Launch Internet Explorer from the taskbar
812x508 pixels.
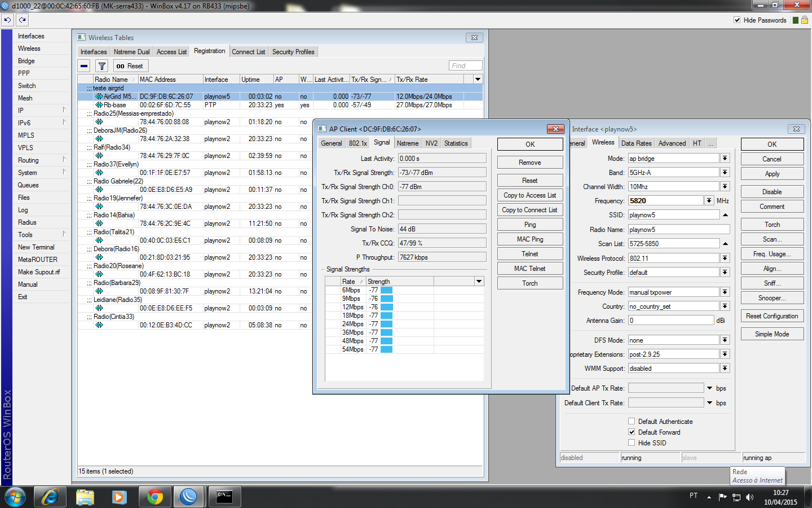point(50,497)
